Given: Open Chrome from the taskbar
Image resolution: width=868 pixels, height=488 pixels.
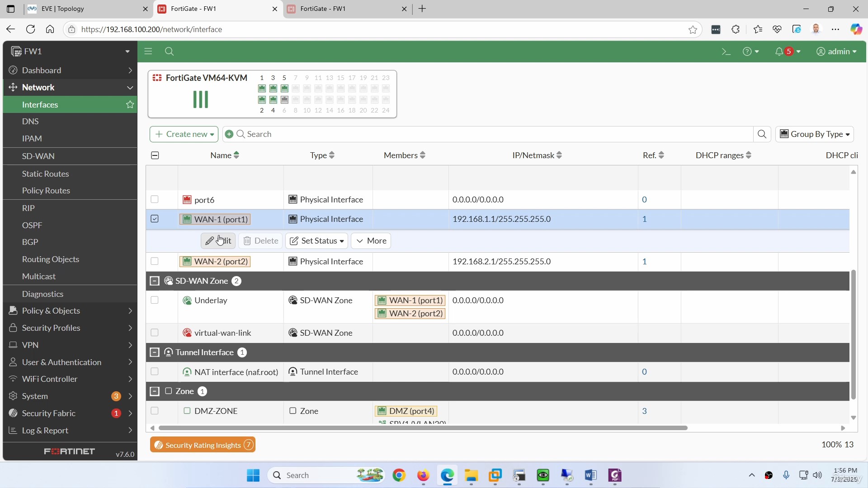Looking at the screenshot, I should point(399,475).
